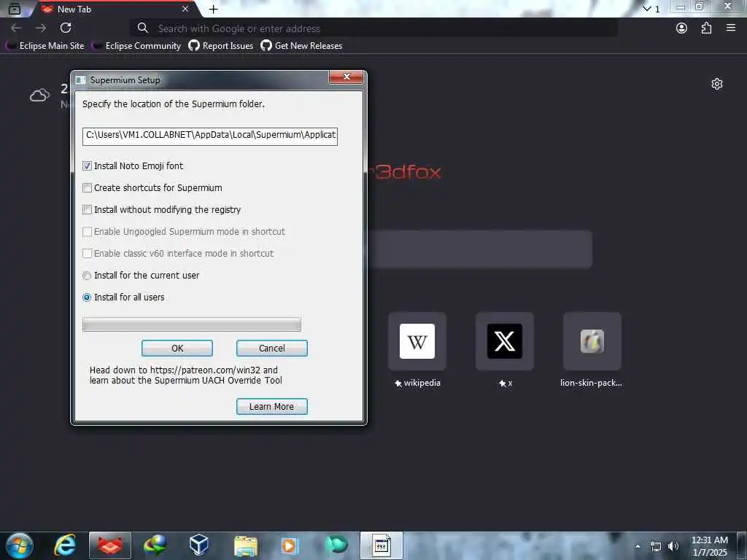Viewport: 747px width, 560px height.
Task: Switch to the New Tab tab
Action: pyautogui.click(x=115, y=9)
